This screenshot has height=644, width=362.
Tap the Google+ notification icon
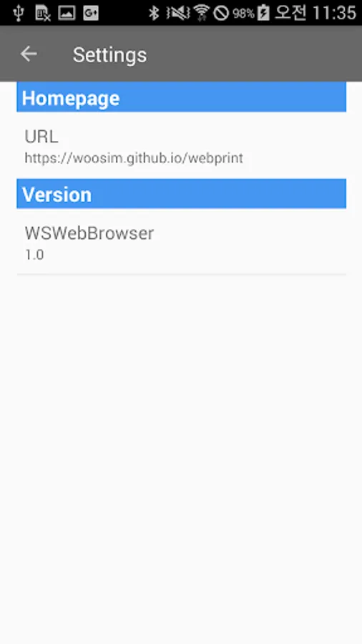coord(91,13)
